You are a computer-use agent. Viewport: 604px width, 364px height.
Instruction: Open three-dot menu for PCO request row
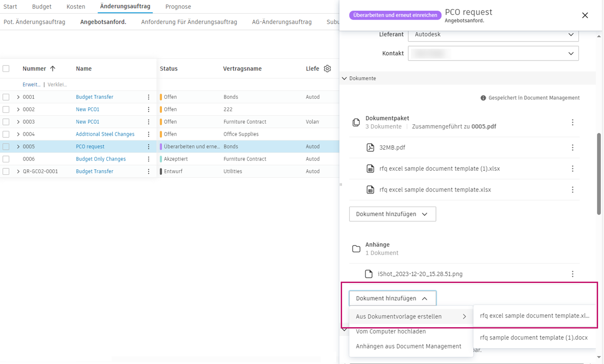(x=148, y=147)
